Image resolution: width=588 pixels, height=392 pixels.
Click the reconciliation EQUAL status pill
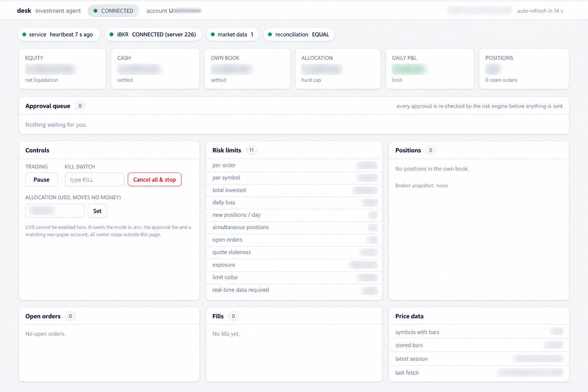(299, 34)
